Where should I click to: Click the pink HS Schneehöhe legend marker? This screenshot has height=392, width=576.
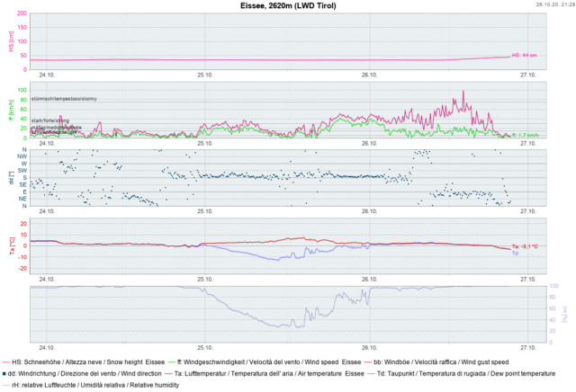pos(4,361)
